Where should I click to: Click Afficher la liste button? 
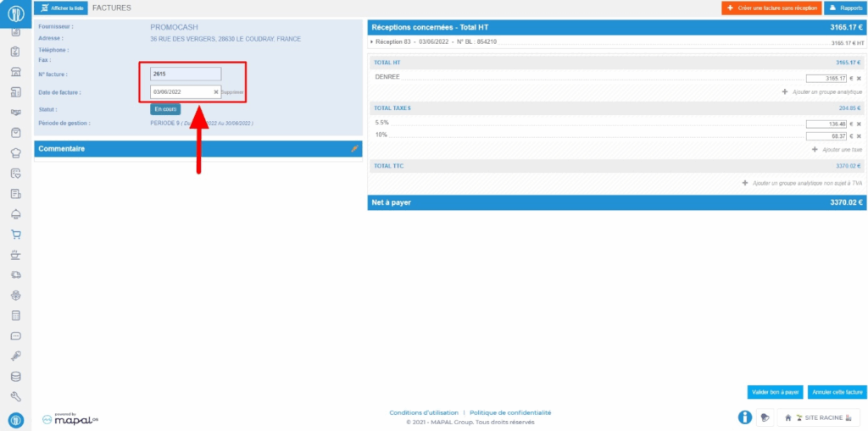click(60, 8)
